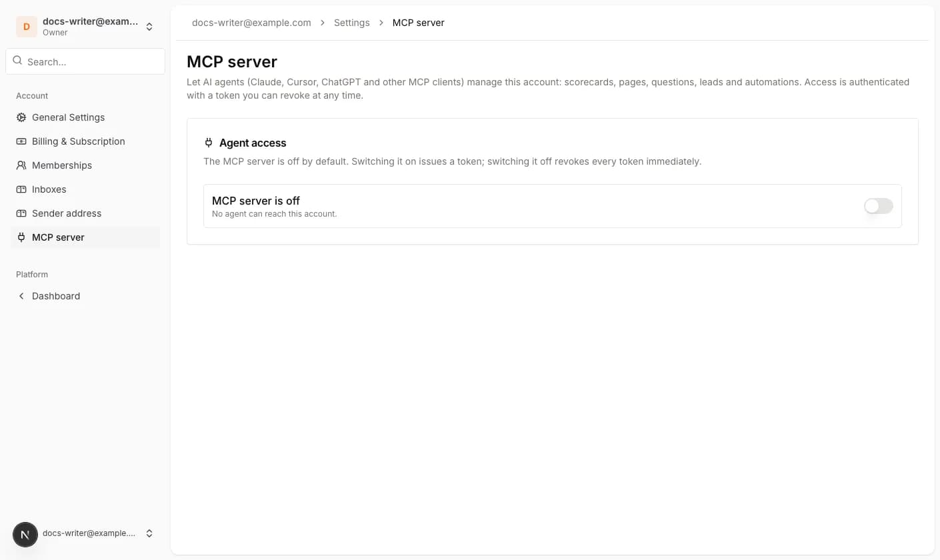Select MCP server in the sidebar
This screenshot has width=940, height=560.
(x=85, y=237)
